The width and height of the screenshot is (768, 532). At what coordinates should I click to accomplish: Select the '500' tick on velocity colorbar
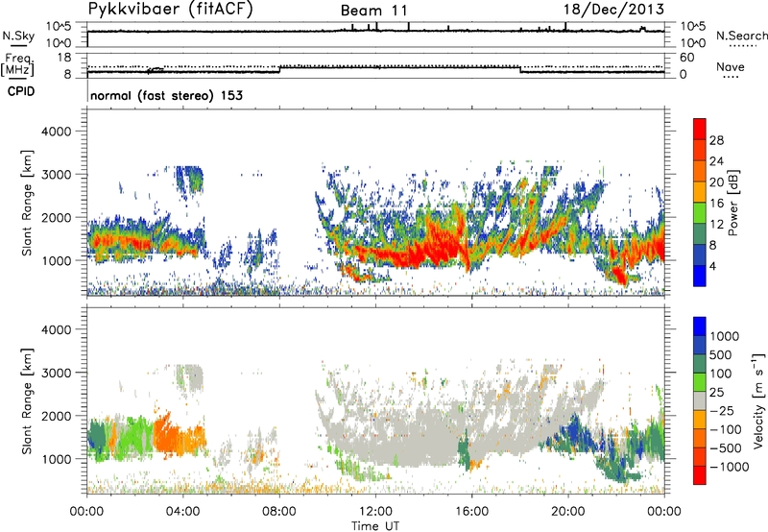coord(721,354)
